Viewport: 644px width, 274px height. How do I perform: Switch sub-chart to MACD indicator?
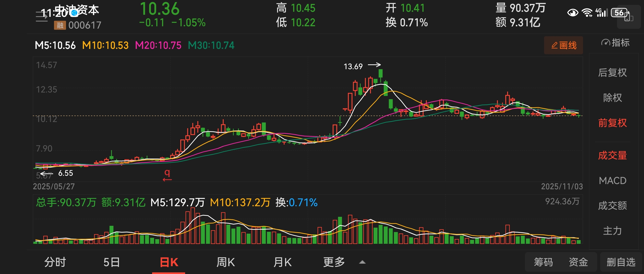tap(612, 181)
